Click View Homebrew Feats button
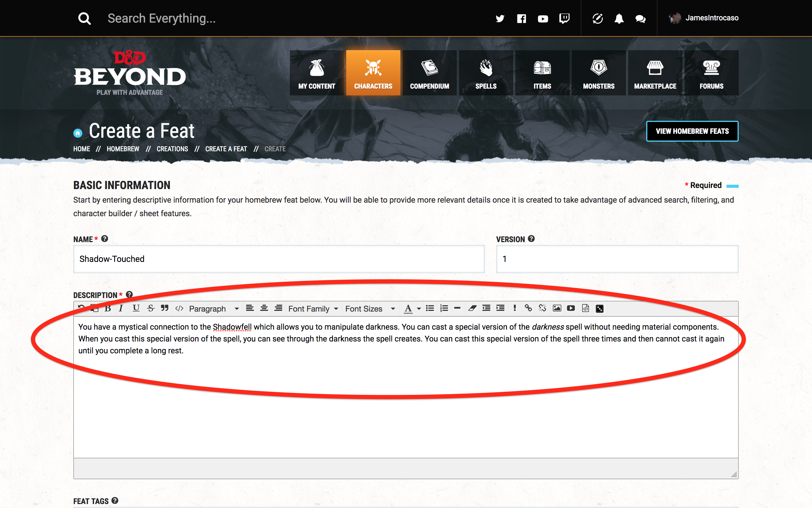 pyautogui.click(x=692, y=131)
